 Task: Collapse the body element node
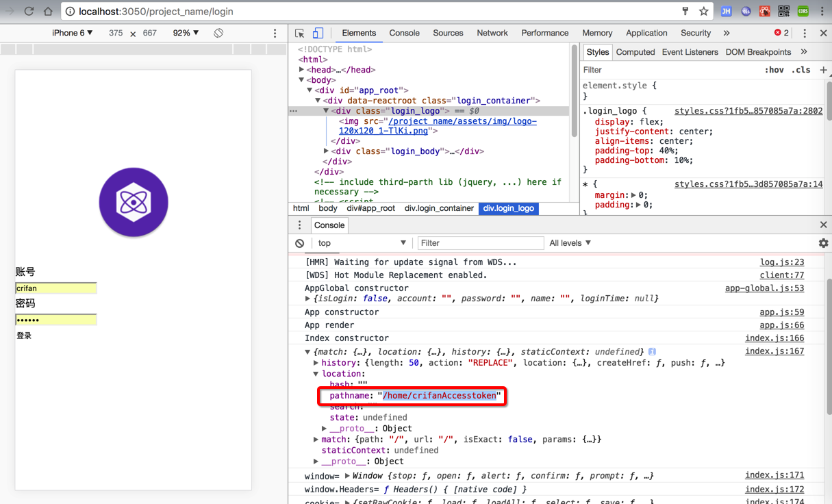(x=302, y=80)
